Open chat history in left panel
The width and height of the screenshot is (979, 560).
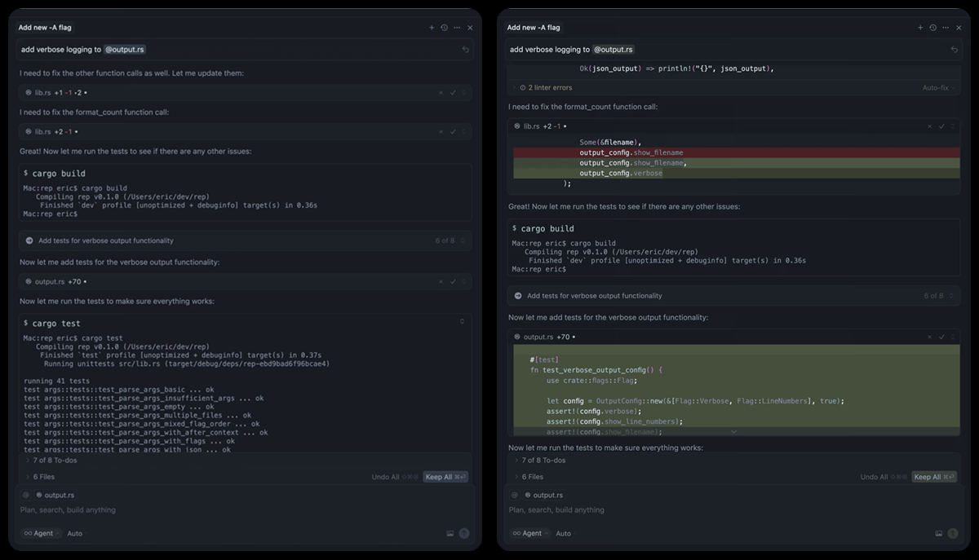(444, 28)
